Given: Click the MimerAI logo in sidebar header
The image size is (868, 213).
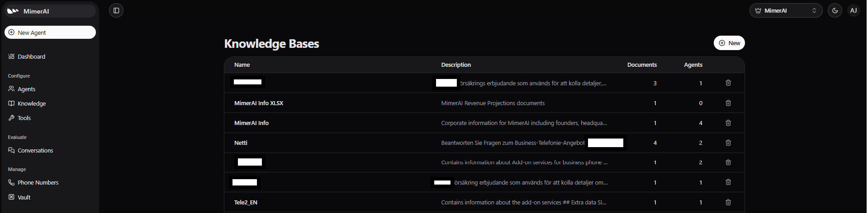Looking at the screenshot, I should pos(13,11).
